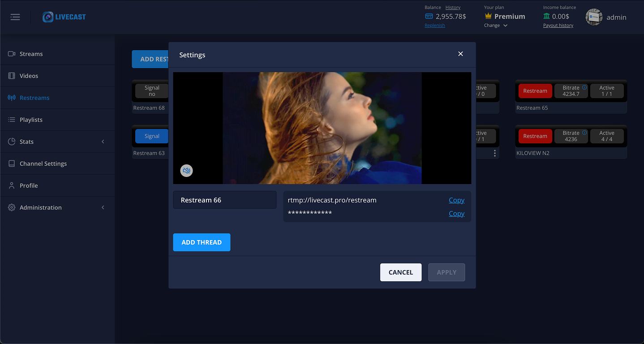The height and width of the screenshot is (344, 644).
Task: Open the hamburger menu icon
Action: click(x=15, y=17)
